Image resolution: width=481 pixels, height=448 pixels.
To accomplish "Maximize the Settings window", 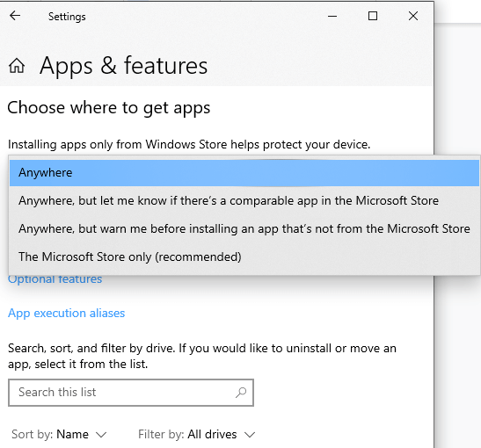I will point(373,16).
